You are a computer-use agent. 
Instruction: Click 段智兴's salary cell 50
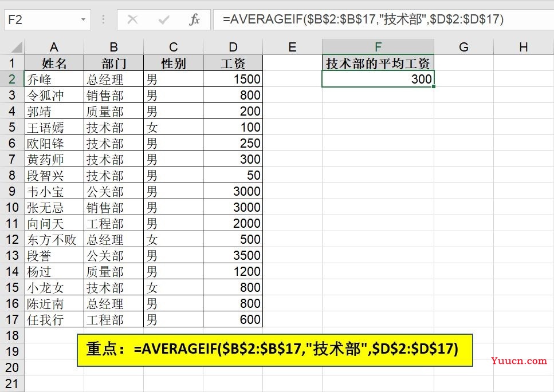click(x=233, y=175)
